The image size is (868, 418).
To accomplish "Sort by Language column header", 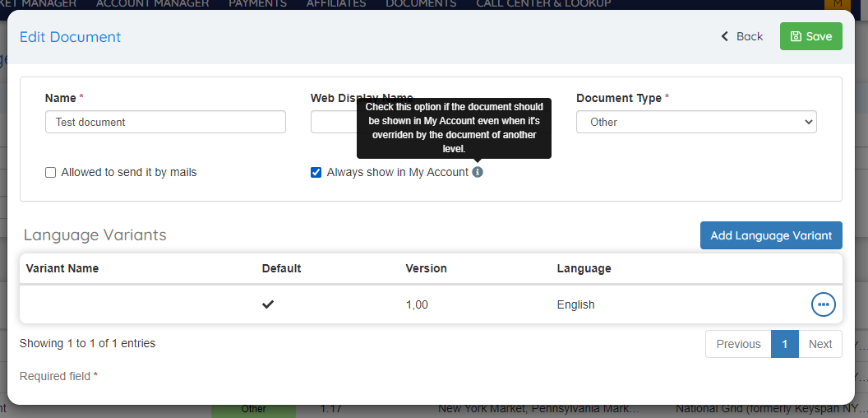I will pyautogui.click(x=584, y=269).
